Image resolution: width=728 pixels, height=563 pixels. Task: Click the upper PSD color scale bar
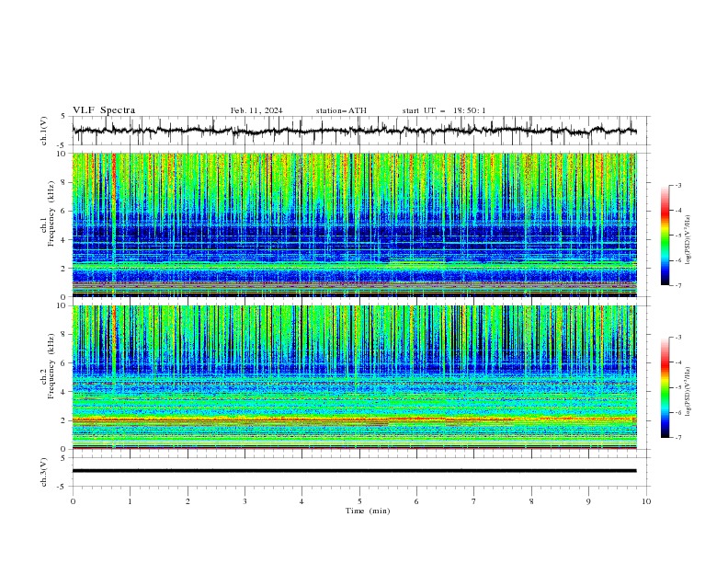665,236
